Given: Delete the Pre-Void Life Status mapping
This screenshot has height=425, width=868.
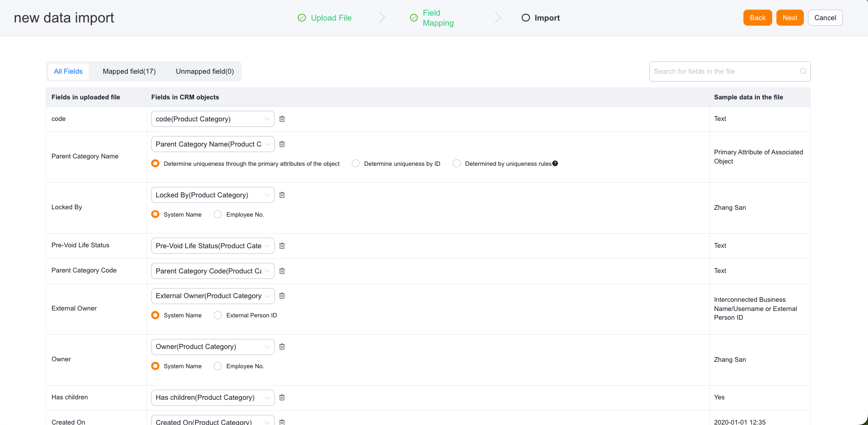Looking at the screenshot, I should coord(282,246).
